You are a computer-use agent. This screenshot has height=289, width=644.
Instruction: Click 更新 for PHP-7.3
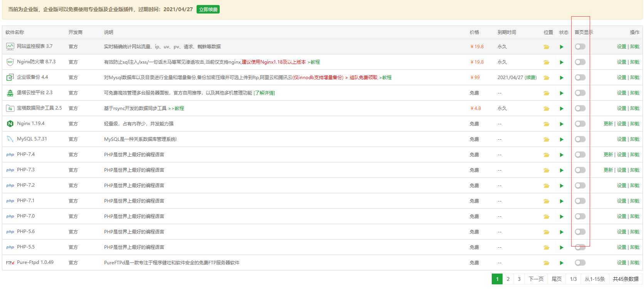click(x=608, y=170)
